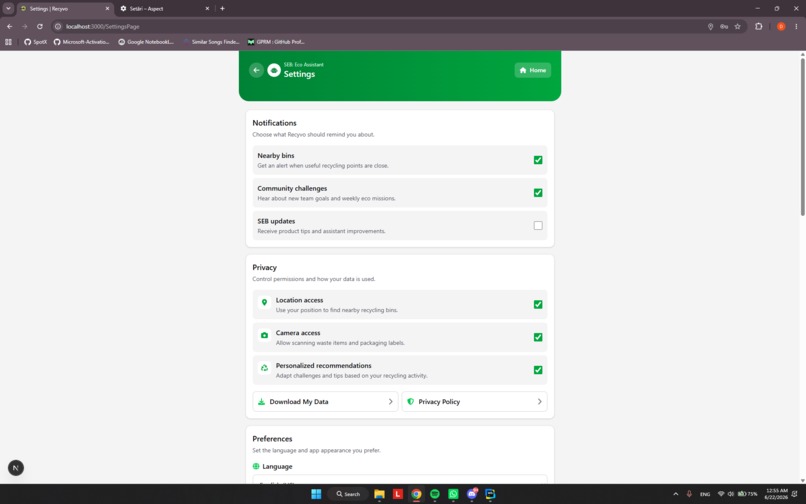Open the Language dropdown

pyautogui.click(x=399, y=480)
